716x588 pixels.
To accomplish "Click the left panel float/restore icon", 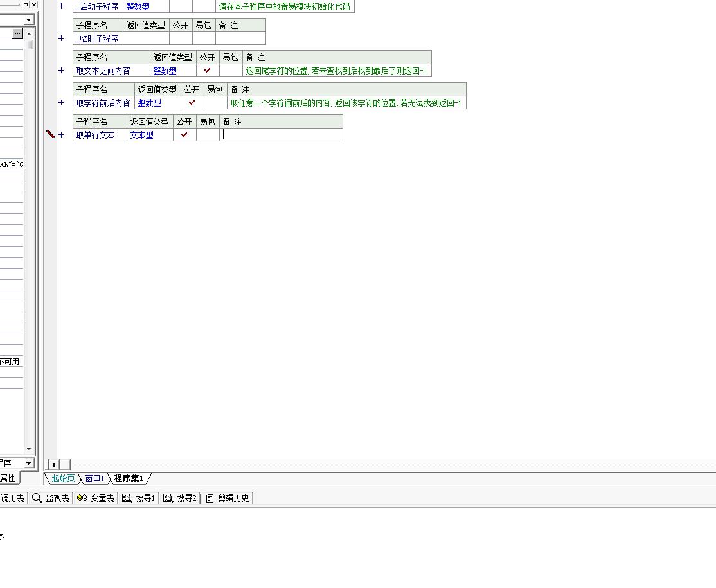I will [x=26, y=4].
